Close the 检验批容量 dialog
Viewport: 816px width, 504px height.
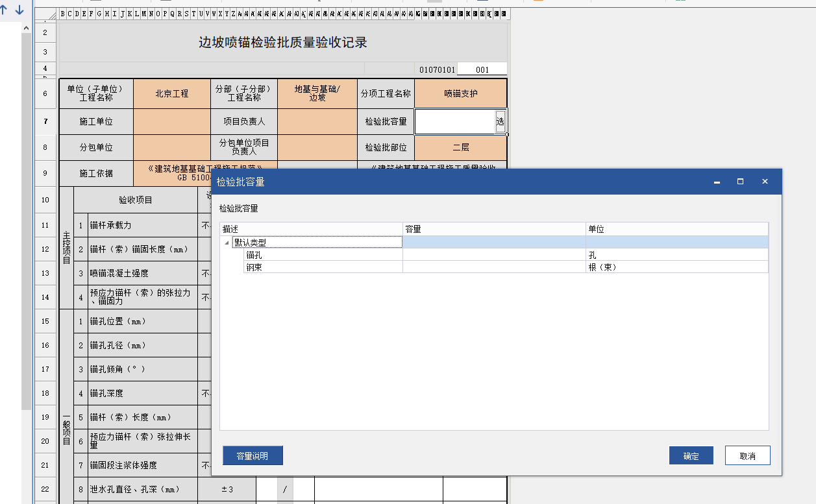(765, 182)
